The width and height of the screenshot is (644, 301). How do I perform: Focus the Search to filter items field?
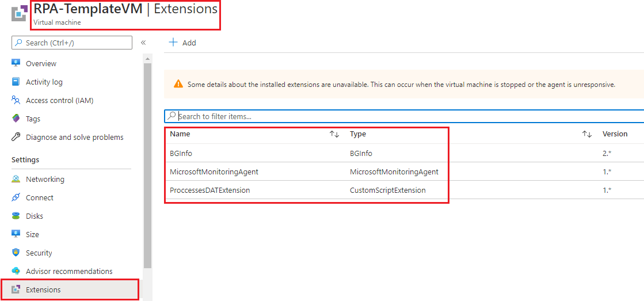403,116
